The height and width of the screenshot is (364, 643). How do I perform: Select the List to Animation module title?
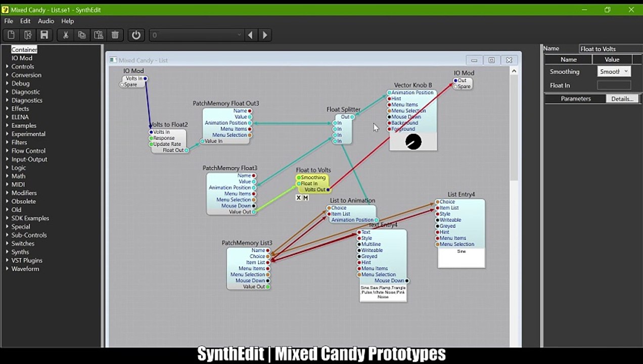pos(352,200)
